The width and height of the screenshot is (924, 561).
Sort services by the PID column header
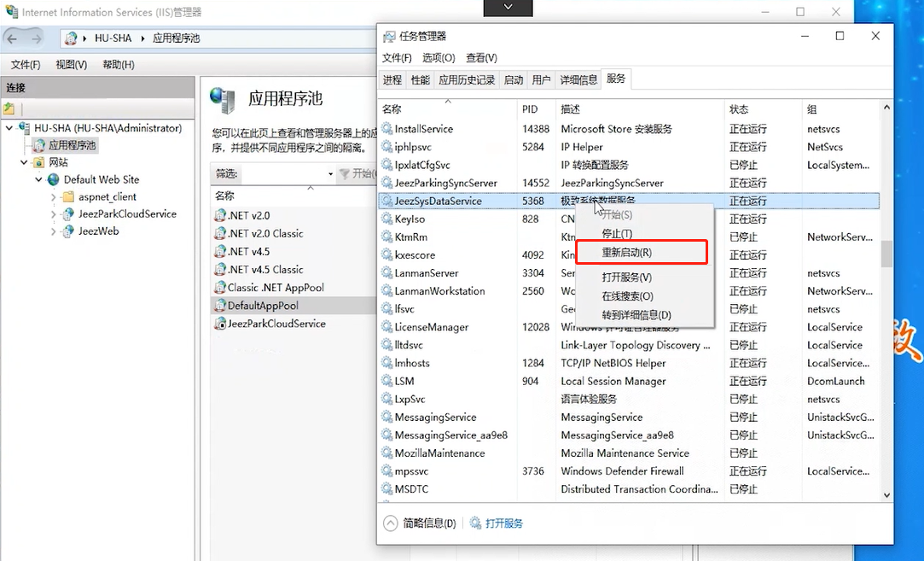[x=537, y=109]
